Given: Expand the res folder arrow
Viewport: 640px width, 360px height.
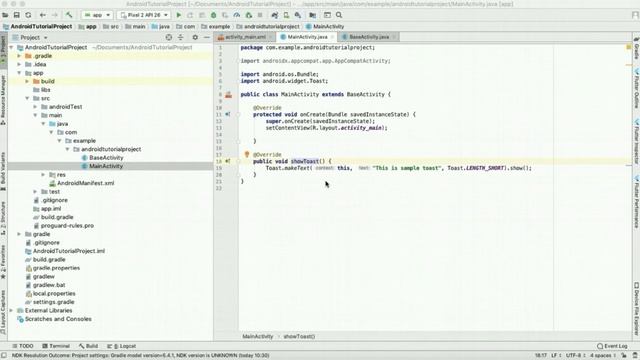Looking at the screenshot, I should [x=43, y=175].
